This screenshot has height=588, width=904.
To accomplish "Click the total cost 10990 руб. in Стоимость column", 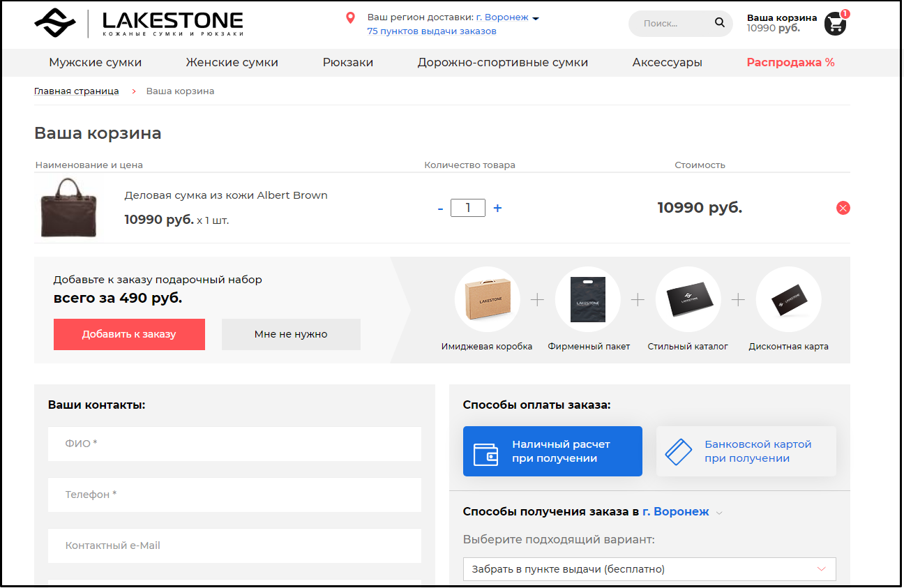I will tap(700, 207).
